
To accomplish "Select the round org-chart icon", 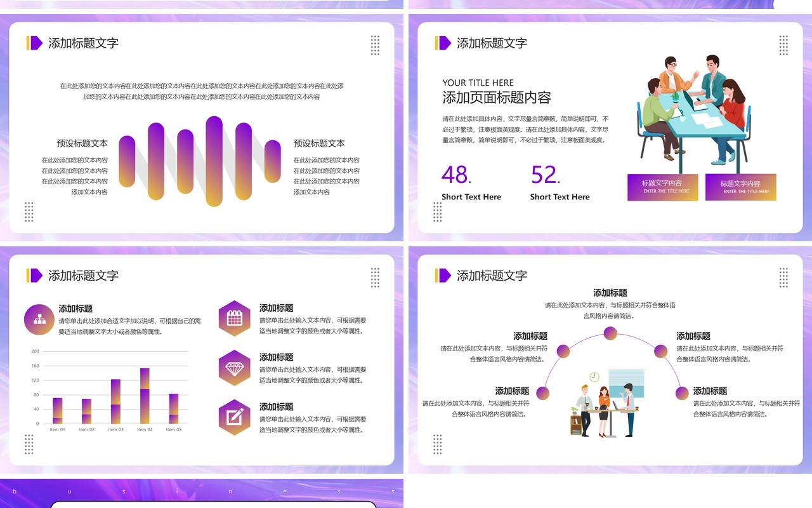I will pyautogui.click(x=39, y=319).
